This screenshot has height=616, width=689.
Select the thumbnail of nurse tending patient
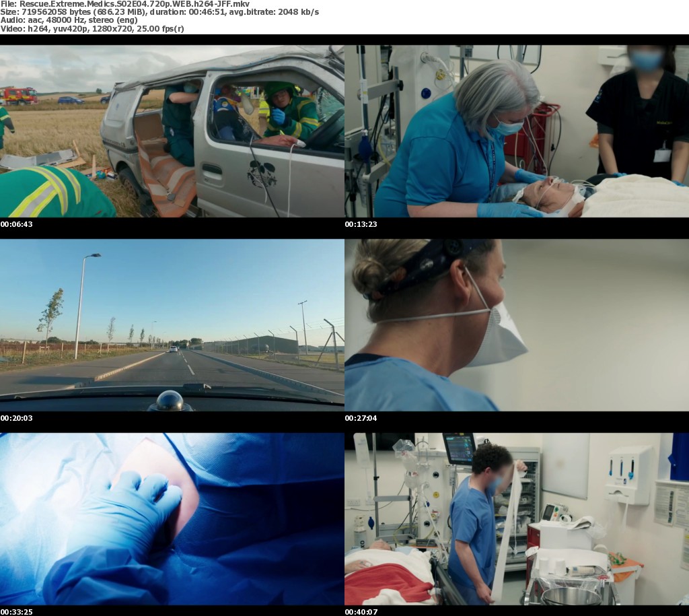tap(517, 131)
